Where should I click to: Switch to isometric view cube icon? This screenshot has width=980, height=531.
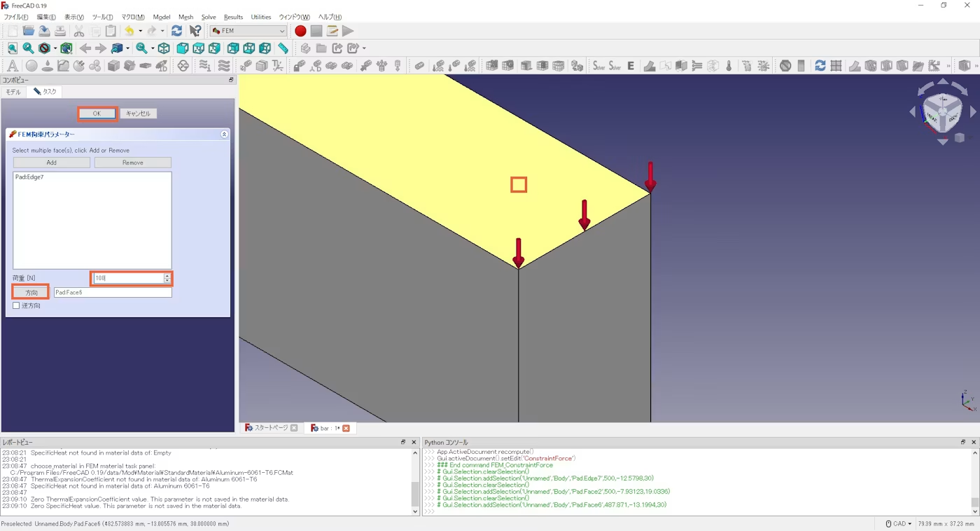[164, 48]
